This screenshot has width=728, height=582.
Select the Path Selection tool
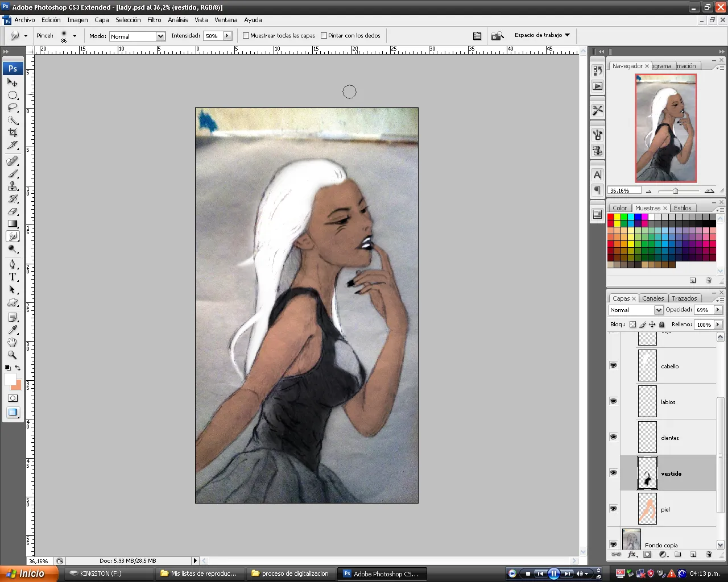tap(13, 290)
